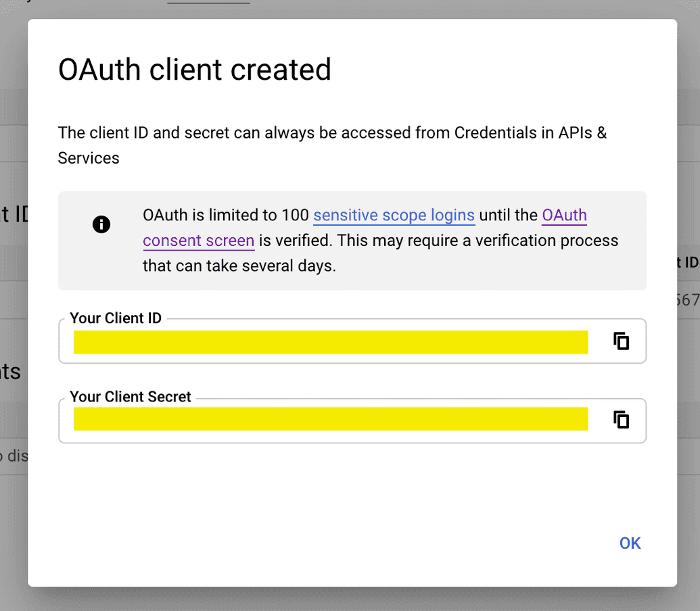The image size is (700, 611).
Task: Click the dimmed 't ID' column header on right
Action: click(688, 262)
